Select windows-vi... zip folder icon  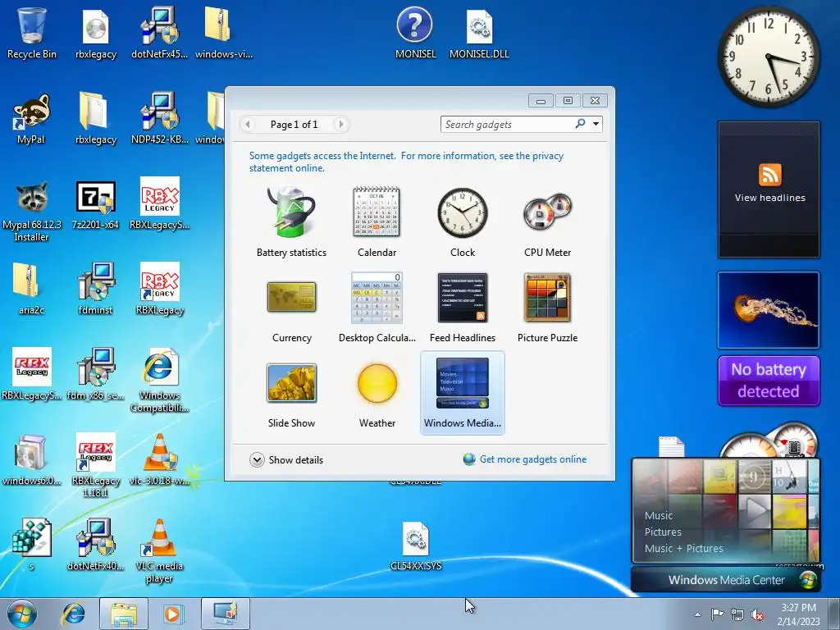pos(223,33)
